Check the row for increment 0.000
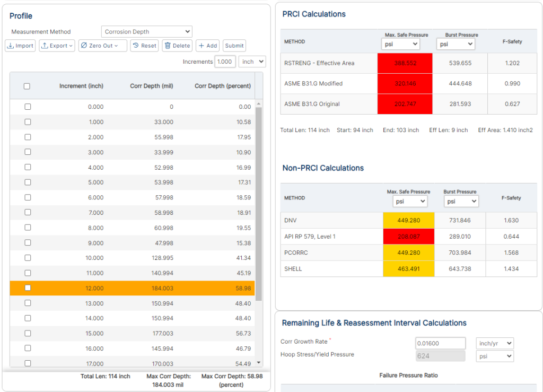Image resolution: width=543 pixels, height=392 pixels. 27,107
